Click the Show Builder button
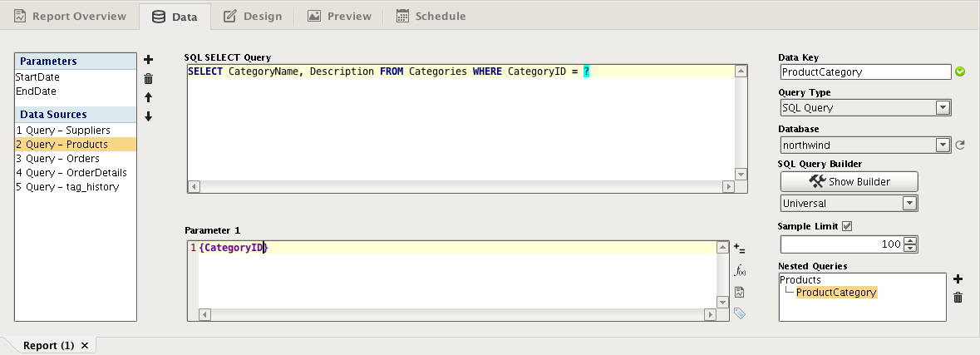This screenshot has width=980, height=355. click(x=849, y=181)
